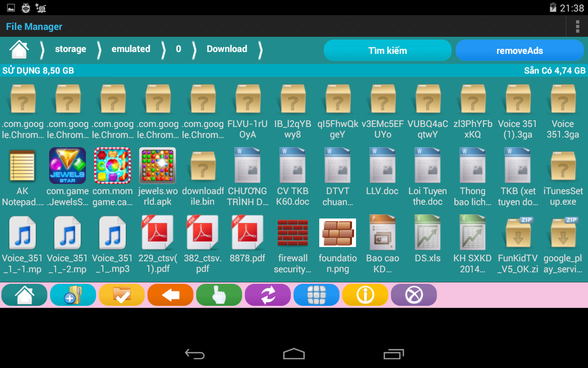Open the Voice 351 (1).3ga recording
The height and width of the screenshot is (368, 588).
point(518,111)
